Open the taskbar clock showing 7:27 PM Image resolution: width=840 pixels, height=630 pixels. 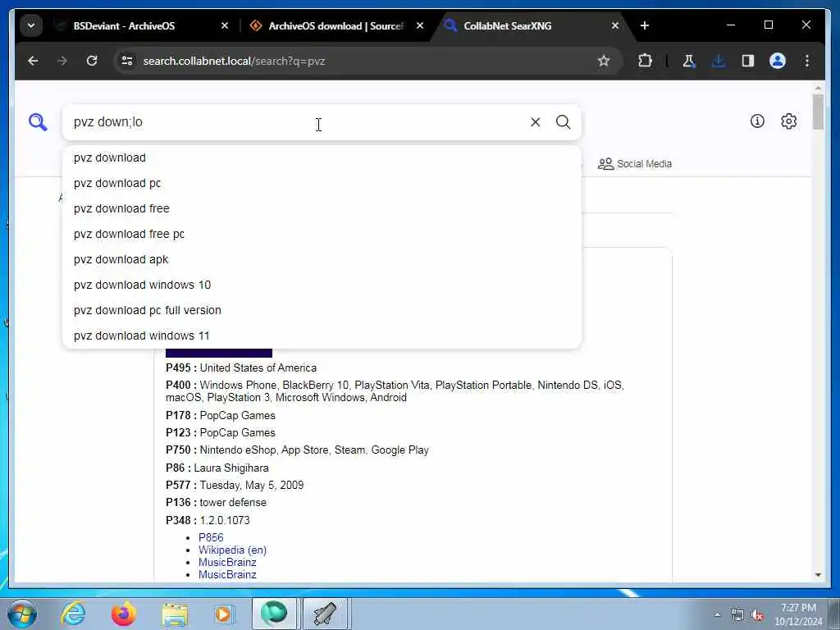[798, 614]
